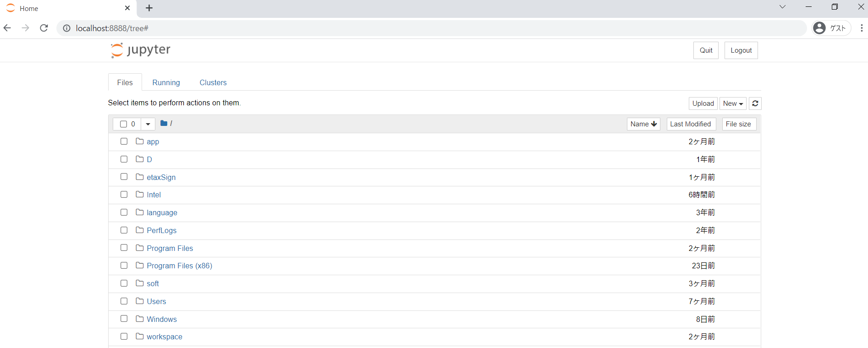Open the New dropdown menu
Viewport: 868px width, 348px height.
[x=733, y=103]
